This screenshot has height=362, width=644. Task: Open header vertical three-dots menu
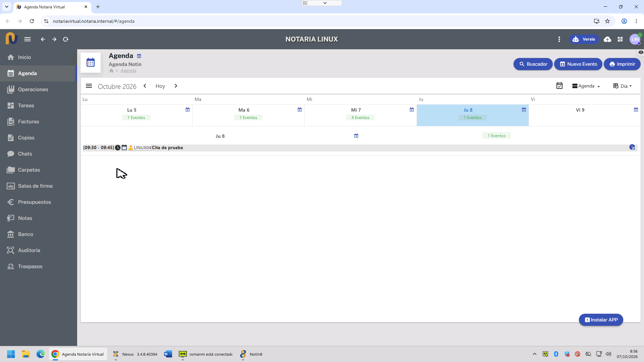tap(559, 39)
